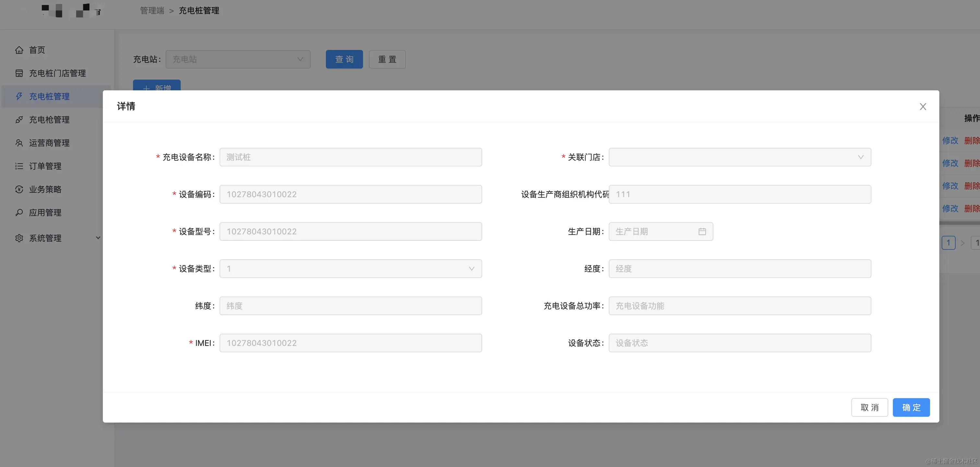This screenshot has height=467, width=980.
Task: Click the list icon for 订单管理
Action: [x=19, y=166]
